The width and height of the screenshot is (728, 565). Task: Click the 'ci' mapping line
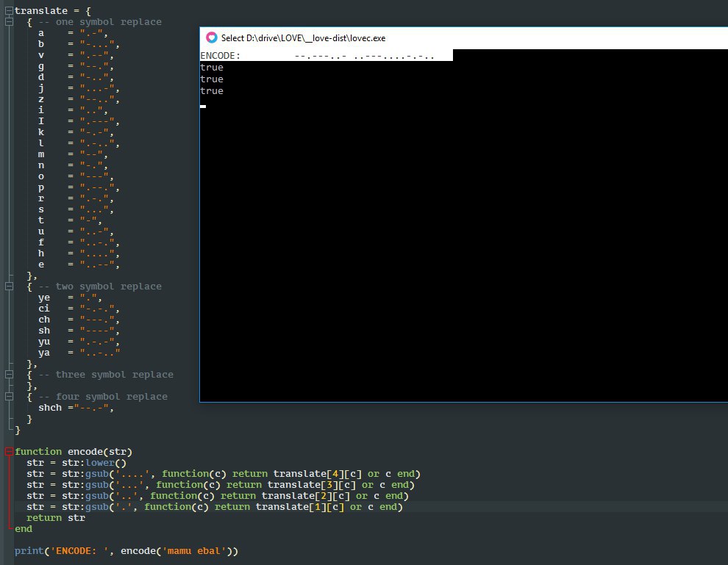pyautogui.click(x=79, y=309)
